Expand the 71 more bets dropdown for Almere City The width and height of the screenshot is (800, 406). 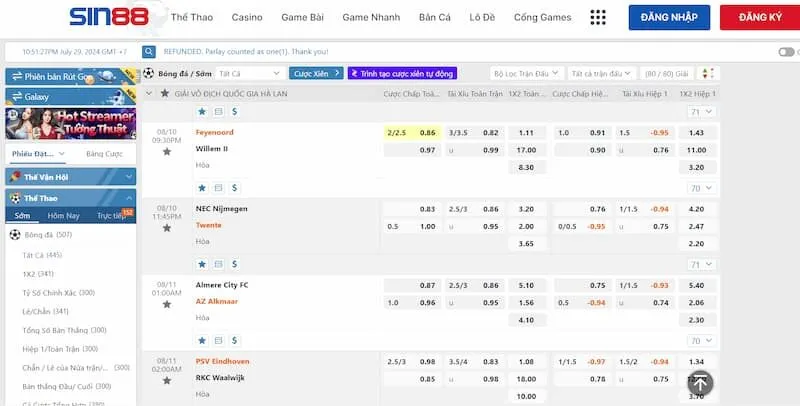[x=702, y=264]
